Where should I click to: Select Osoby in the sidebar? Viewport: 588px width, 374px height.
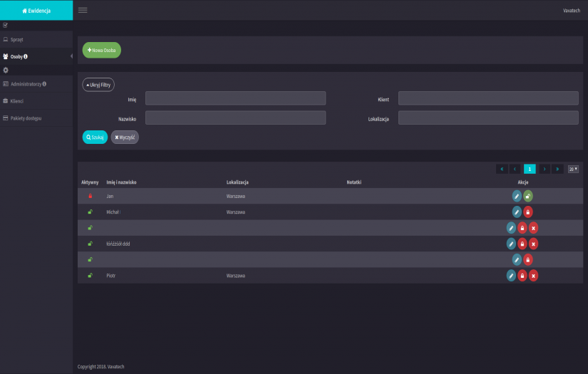click(36, 56)
